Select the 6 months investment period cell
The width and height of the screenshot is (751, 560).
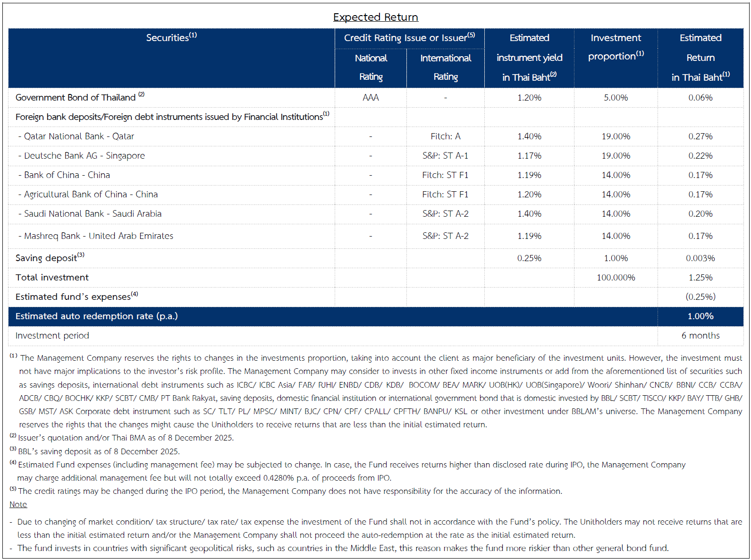[x=700, y=336]
